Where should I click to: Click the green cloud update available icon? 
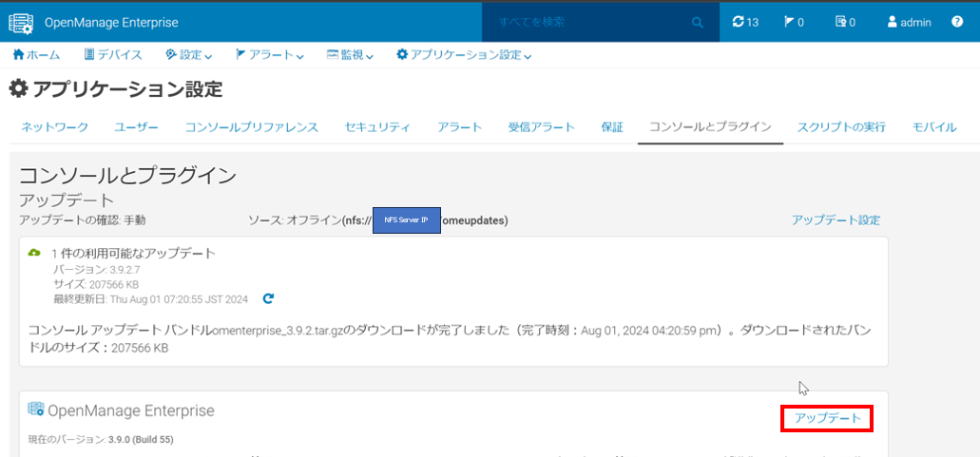[x=34, y=252]
